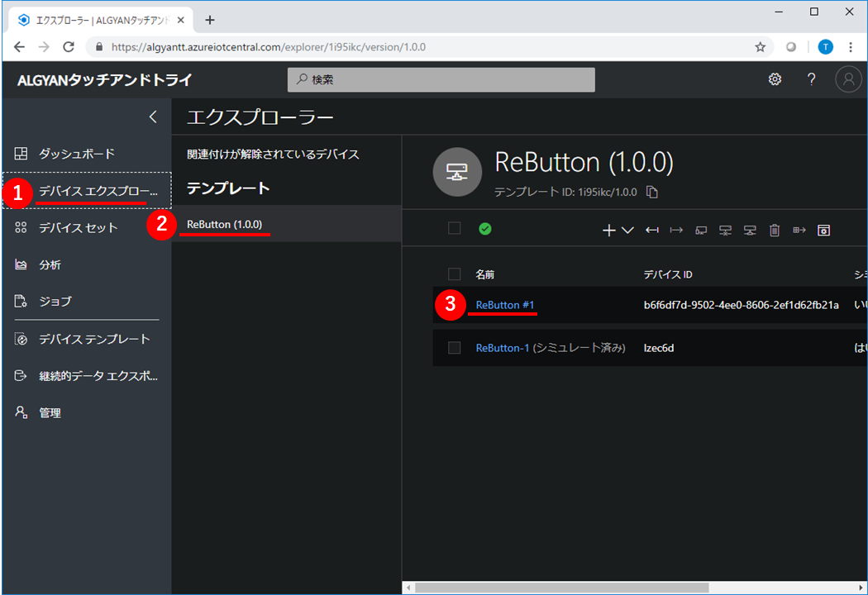Click the column options settings icon
This screenshot has height=595, width=868.
823,231
